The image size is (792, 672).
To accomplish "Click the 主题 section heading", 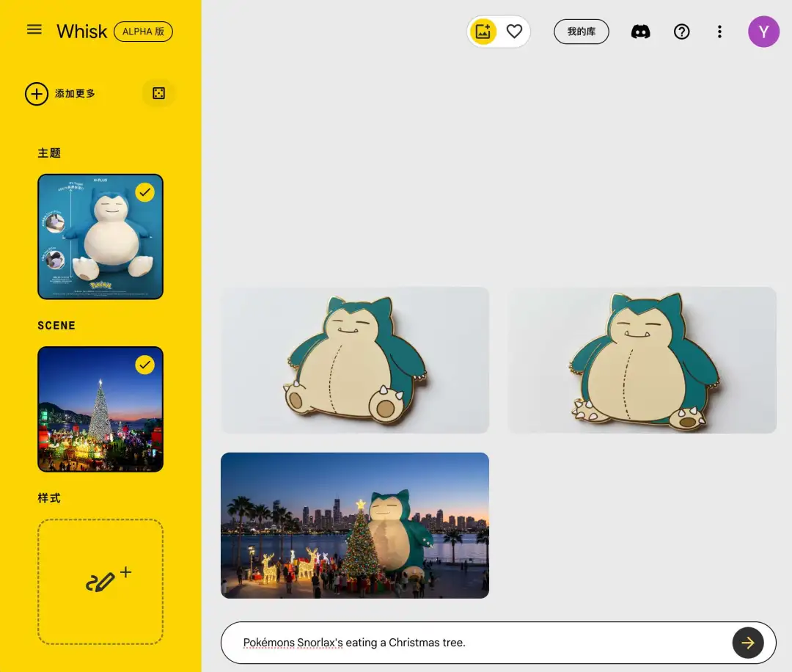I will (x=49, y=153).
